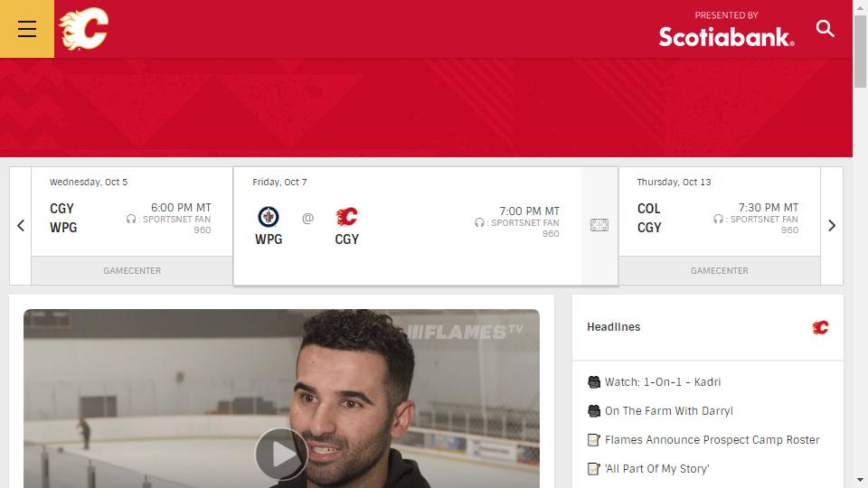This screenshot has height=488, width=868.
Task: Click the article icon beside Flames Announce Prospect Camp Roster
Action: click(x=593, y=440)
